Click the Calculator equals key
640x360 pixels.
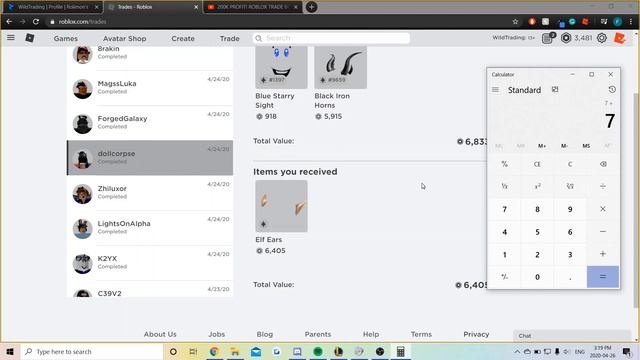click(603, 277)
